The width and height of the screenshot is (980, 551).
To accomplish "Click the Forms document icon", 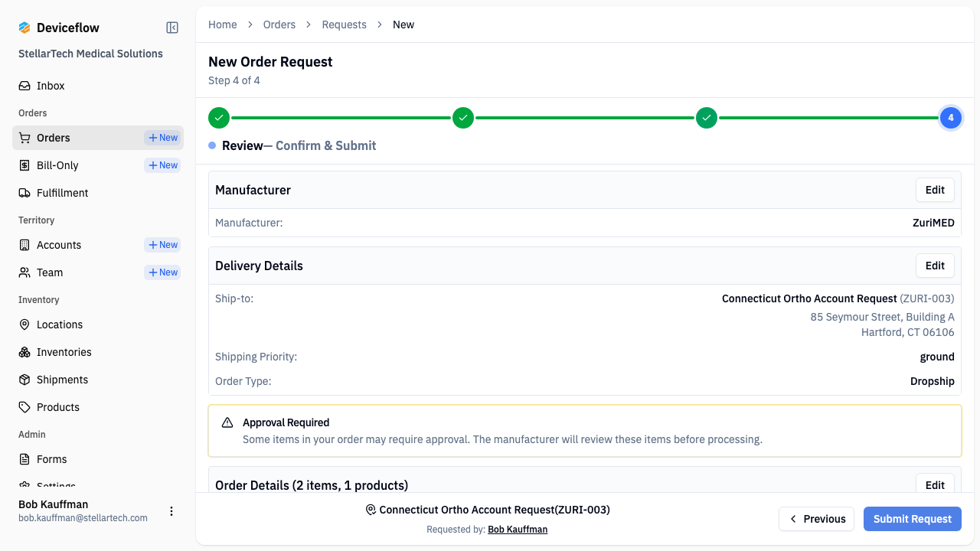I will [24, 459].
